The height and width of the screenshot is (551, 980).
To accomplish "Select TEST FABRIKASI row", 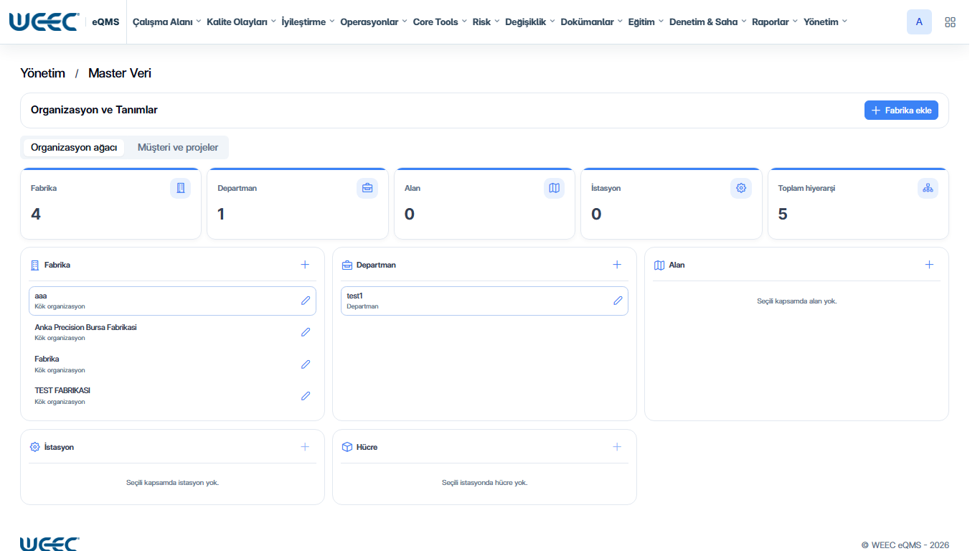I will [172, 395].
